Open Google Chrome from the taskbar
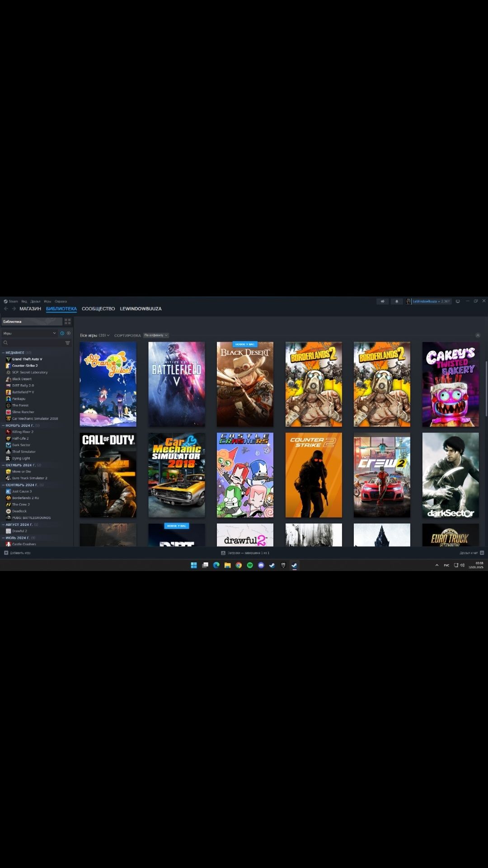 pos(239,565)
